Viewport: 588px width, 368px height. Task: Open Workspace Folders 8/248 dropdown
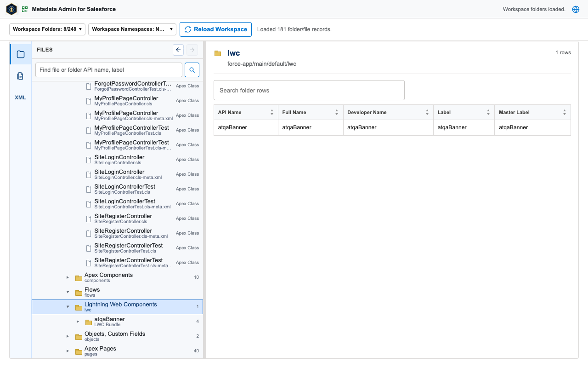47,29
